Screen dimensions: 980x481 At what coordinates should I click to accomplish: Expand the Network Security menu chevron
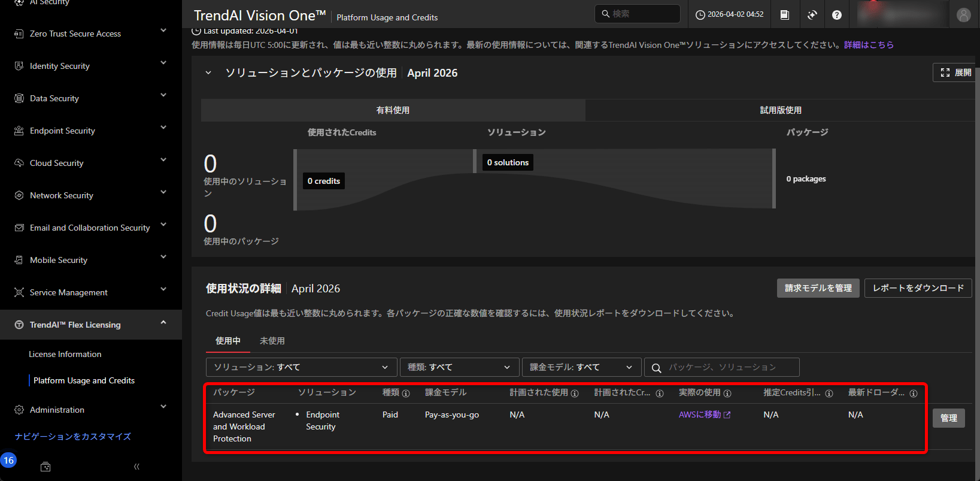click(x=163, y=192)
